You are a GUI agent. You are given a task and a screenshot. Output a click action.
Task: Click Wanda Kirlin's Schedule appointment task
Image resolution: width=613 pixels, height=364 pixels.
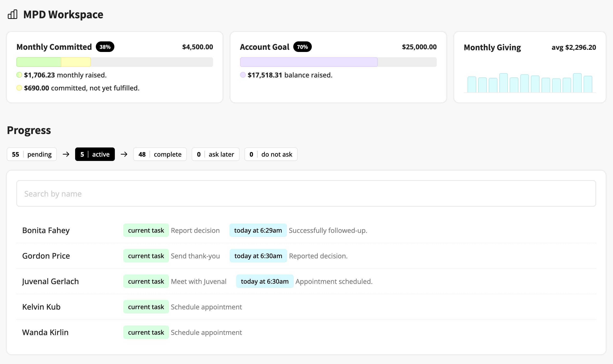[x=206, y=332]
